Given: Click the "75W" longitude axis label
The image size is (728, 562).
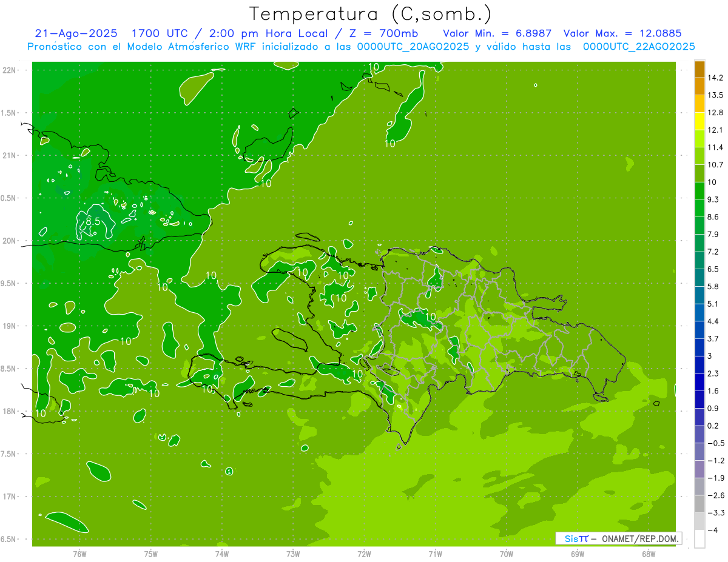Looking at the screenshot, I should point(150,554).
